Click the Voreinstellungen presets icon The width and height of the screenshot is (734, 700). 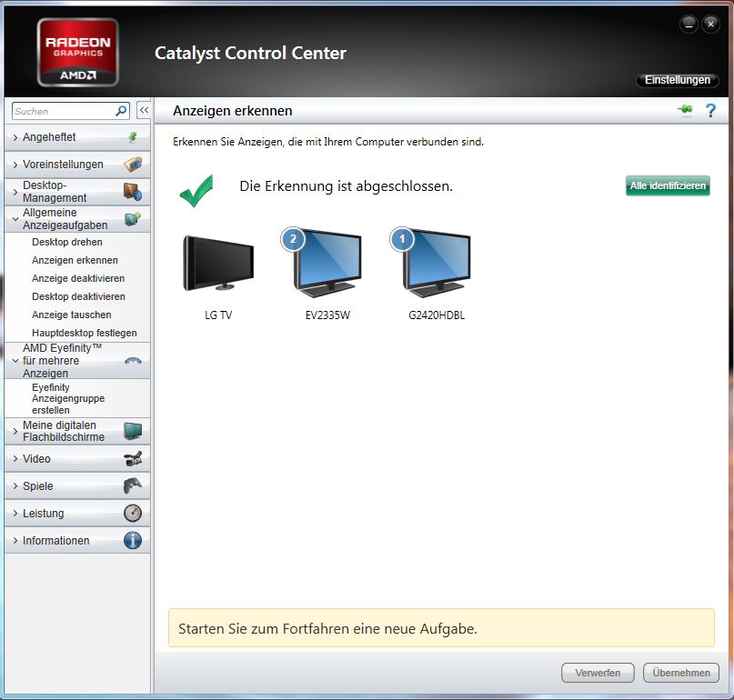[133, 165]
